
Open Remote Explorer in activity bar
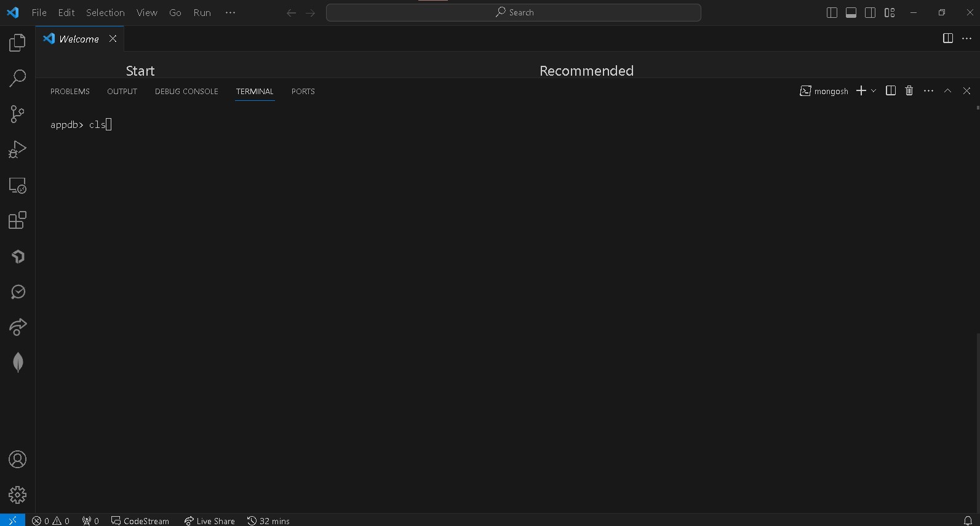[17, 185]
